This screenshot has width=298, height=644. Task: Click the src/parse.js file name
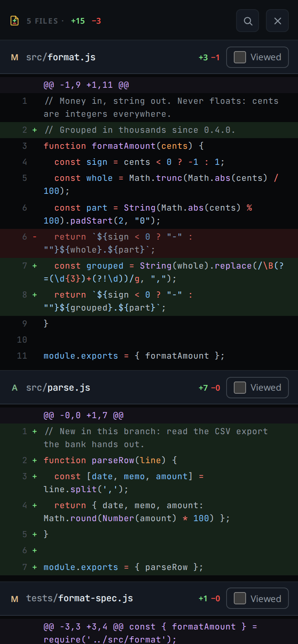tap(58, 388)
